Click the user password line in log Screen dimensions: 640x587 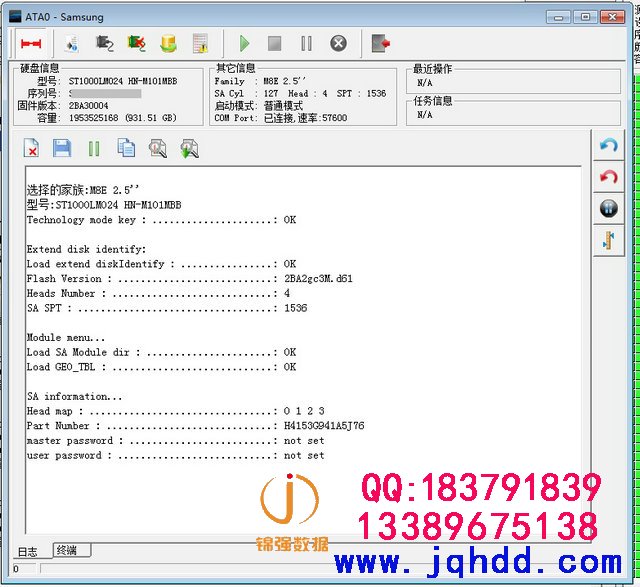click(176, 456)
